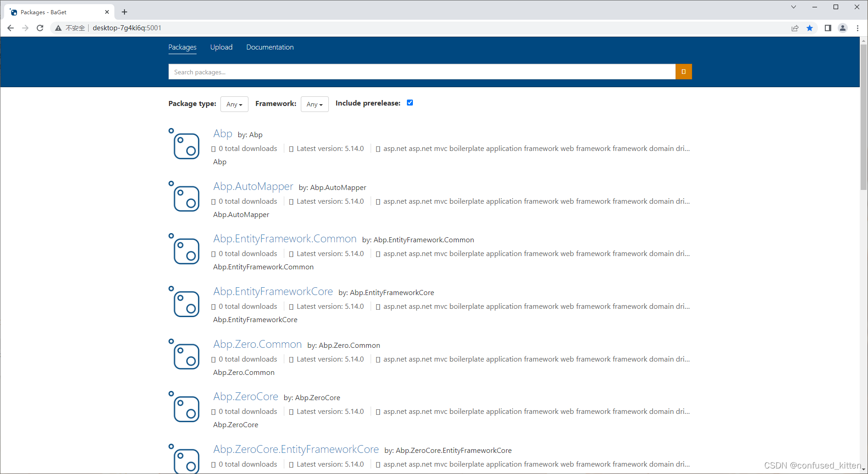Focus the Search packages input field

[422, 72]
